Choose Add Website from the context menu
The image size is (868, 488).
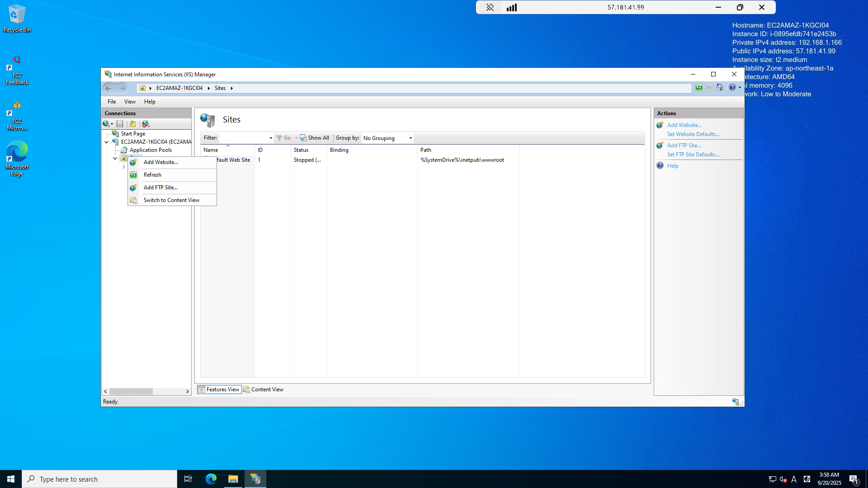point(160,162)
